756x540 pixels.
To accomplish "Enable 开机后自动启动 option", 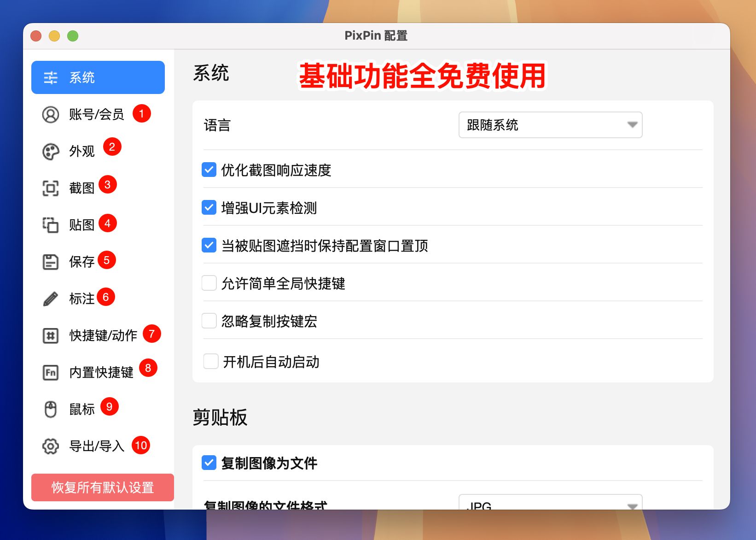I will point(210,362).
